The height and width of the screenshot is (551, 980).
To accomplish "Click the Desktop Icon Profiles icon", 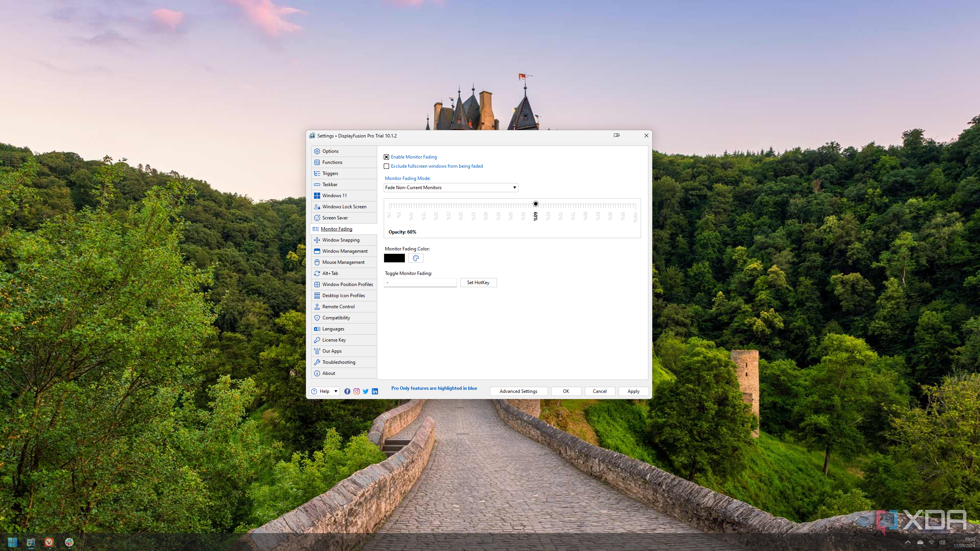I will (317, 296).
